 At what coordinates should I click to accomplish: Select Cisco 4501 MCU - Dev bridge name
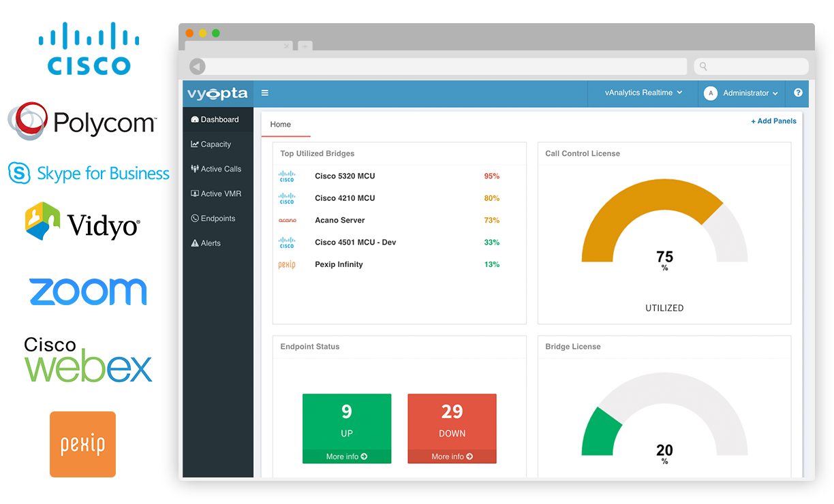tap(356, 242)
